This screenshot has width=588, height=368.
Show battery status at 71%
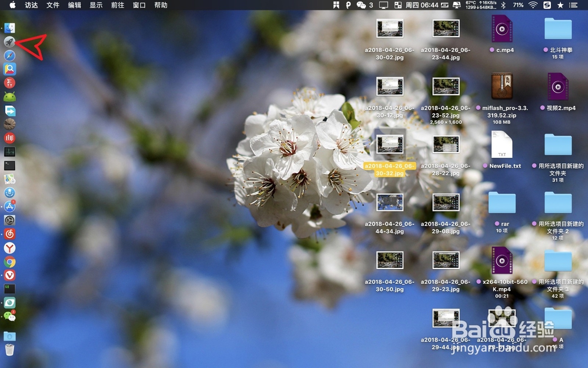(x=518, y=5)
